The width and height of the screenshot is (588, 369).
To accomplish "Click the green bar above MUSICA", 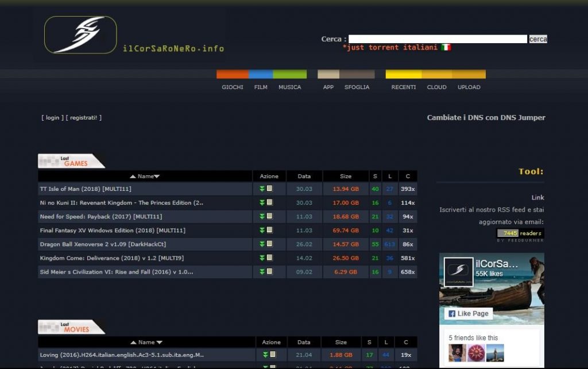I will [x=290, y=74].
